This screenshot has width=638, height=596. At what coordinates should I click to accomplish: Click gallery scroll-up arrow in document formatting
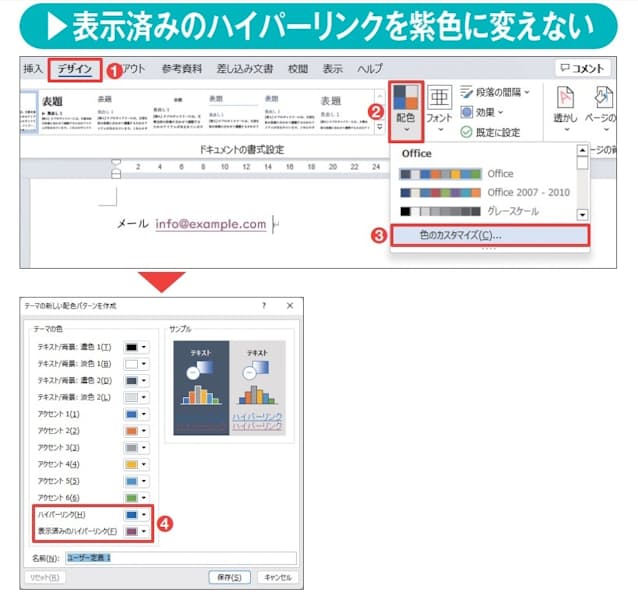point(379,96)
